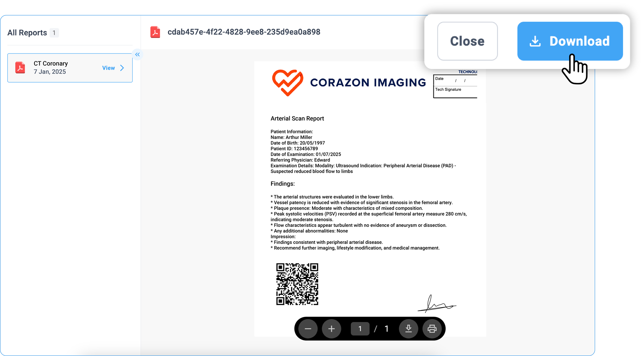Click the All Reports heading
This screenshot has width=644, height=356.
[27, 33]
